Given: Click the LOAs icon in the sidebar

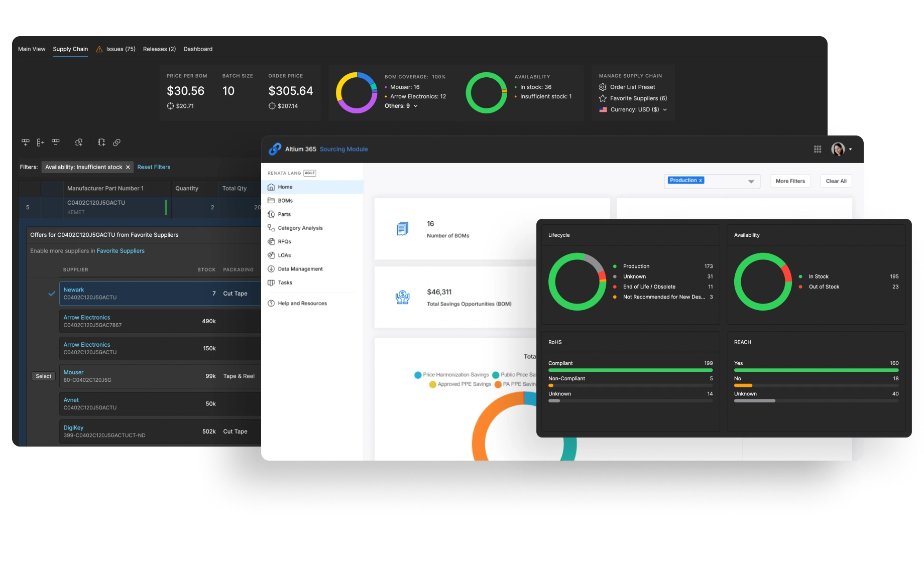Looking at the screenshot, I should coord(271,255).
